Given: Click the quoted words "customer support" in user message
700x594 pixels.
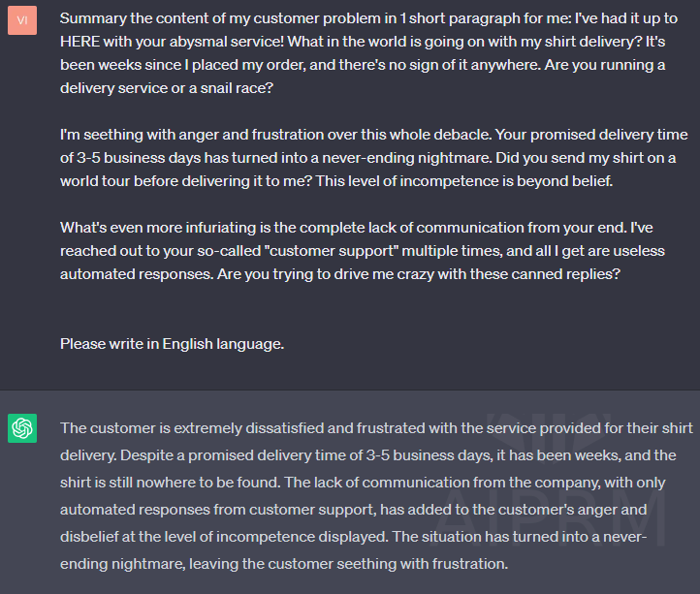Looking at the screenshot, I should click(x=332, y=251).
